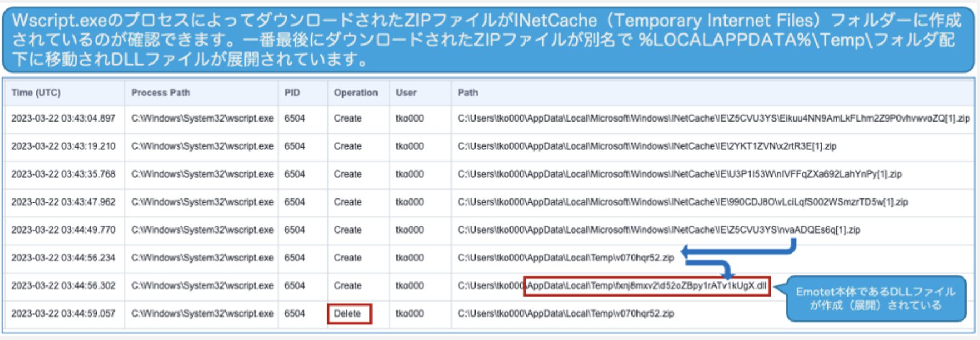
Task: Select timestamp 2023-03-22 03:43:04.897
Action: pyautogui.click(x=63, y=118)
